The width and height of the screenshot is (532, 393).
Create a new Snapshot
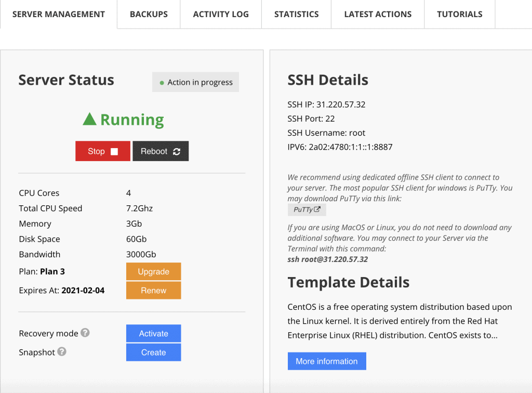[153, 352]
